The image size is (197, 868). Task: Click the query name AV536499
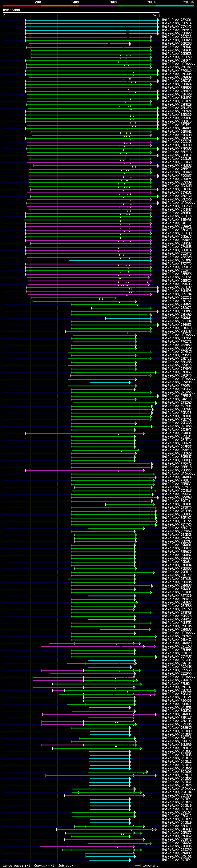(x=11, y=10)
